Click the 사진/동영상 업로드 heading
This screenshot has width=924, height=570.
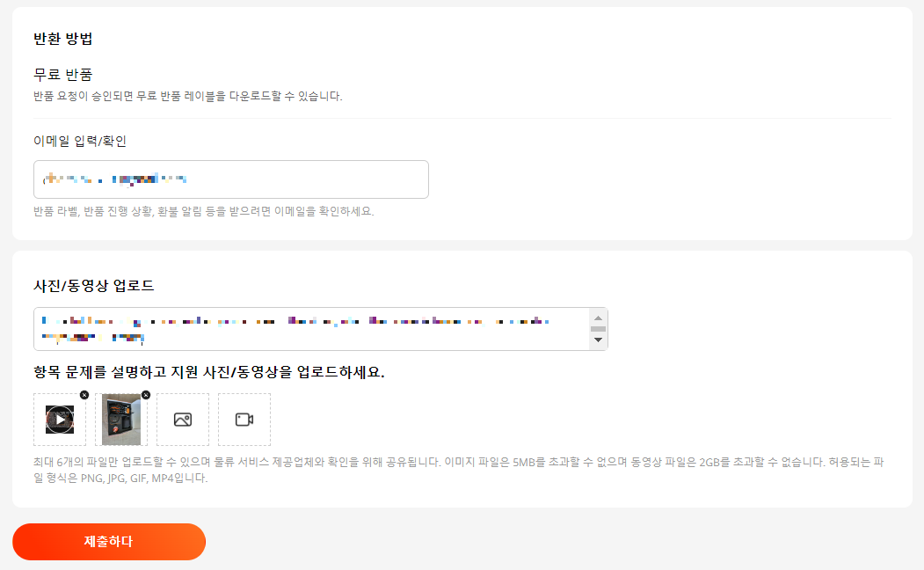coord(94,286)
